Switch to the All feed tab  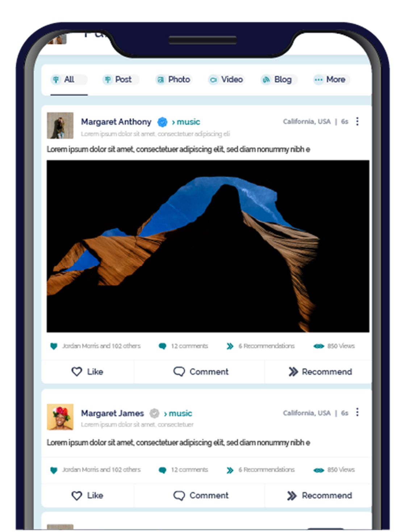(68, 80)
